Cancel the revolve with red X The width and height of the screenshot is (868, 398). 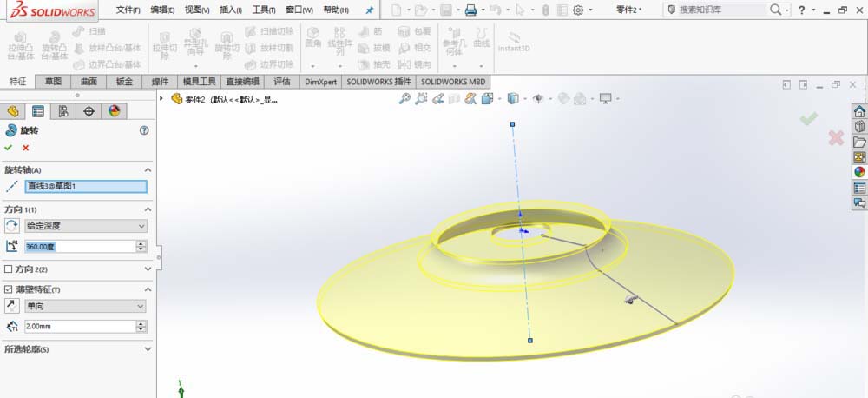point(26,148)
